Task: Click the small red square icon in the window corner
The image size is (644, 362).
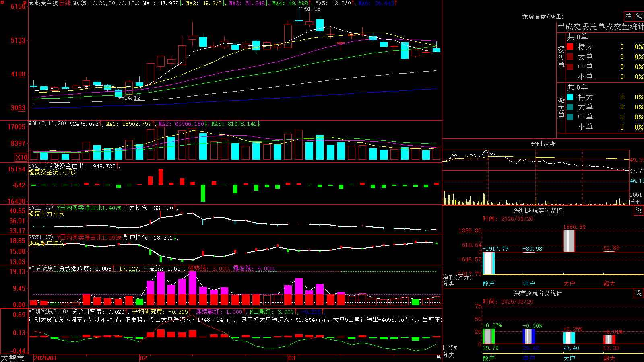Action: click(2, 2)
